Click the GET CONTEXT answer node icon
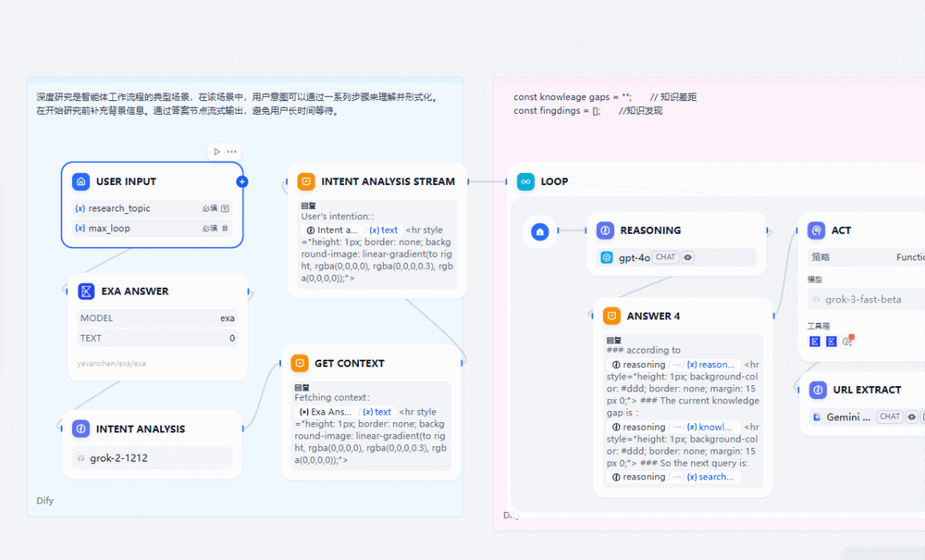 click(x=300, y=363)
